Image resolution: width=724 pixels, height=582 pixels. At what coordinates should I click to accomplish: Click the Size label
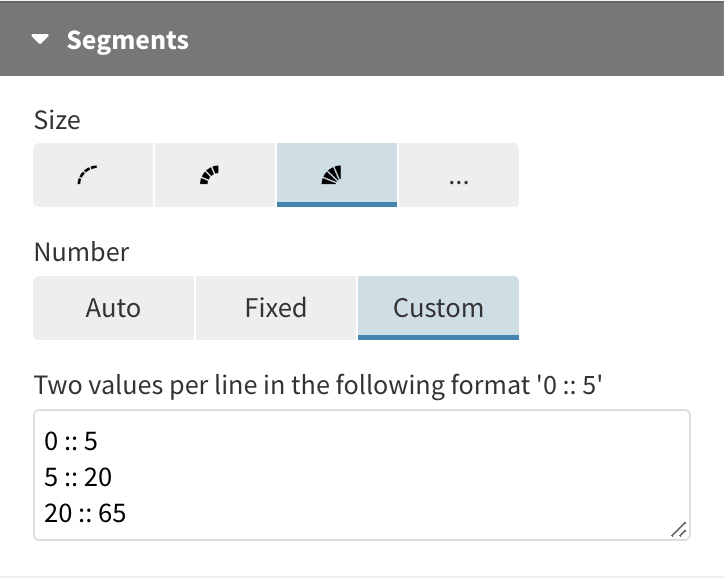57,121
